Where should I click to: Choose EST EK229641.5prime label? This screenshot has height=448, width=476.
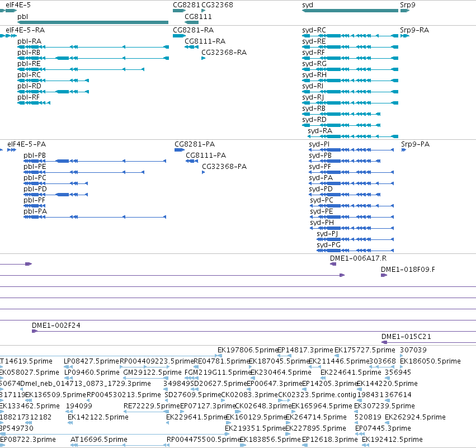coord(196,417)
